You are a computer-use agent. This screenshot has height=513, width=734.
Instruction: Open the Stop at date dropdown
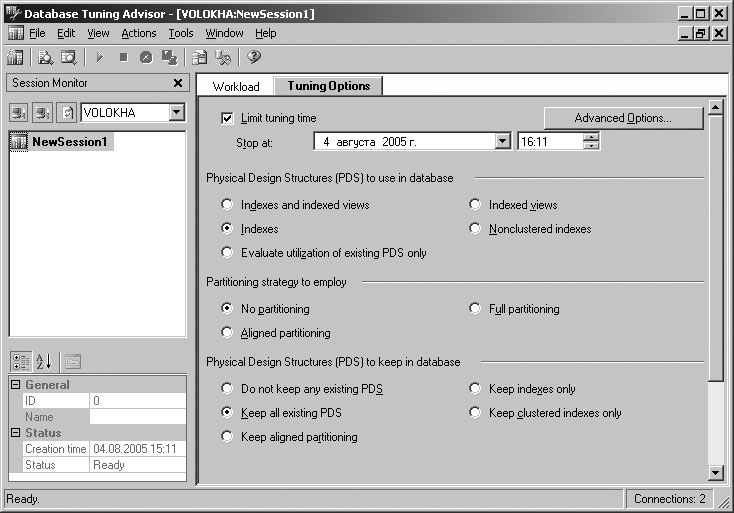pyautogui.click(x=502, y=142)
